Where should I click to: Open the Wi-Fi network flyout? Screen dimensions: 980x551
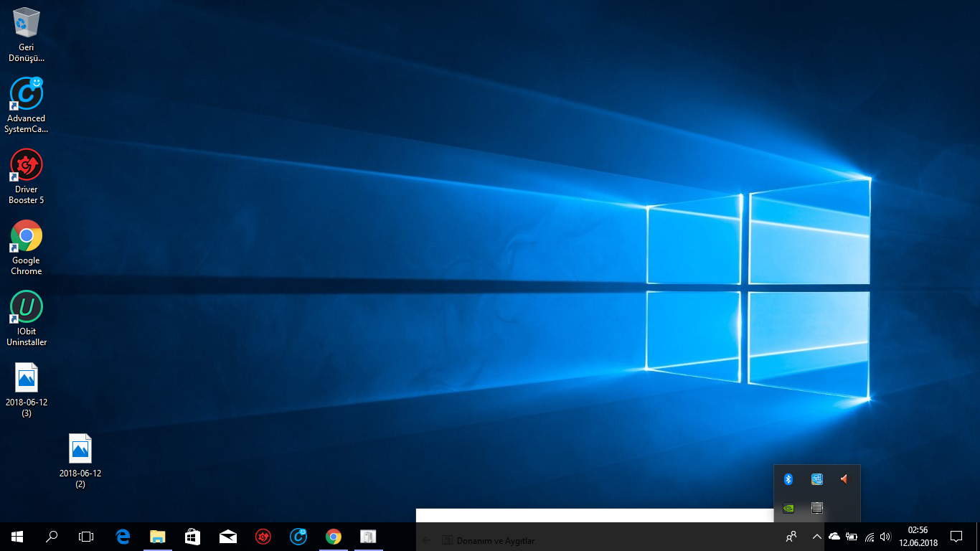(x=870, y=537)
